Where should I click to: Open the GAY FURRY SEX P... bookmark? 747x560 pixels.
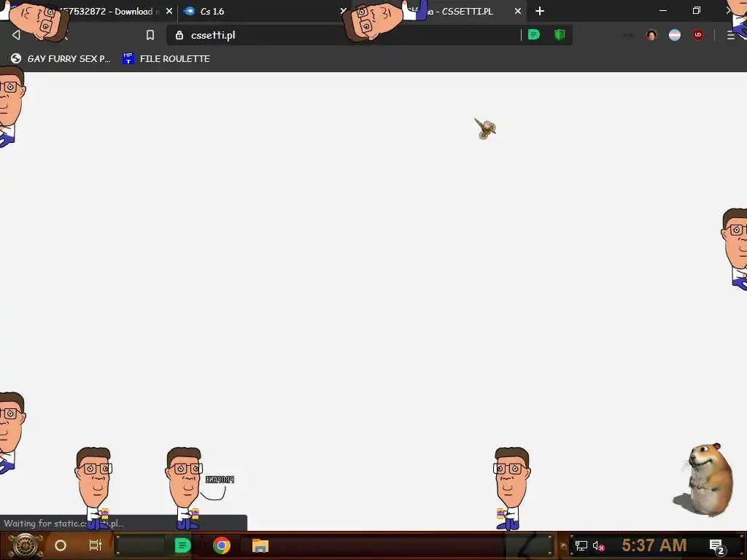tap(61, 58)
